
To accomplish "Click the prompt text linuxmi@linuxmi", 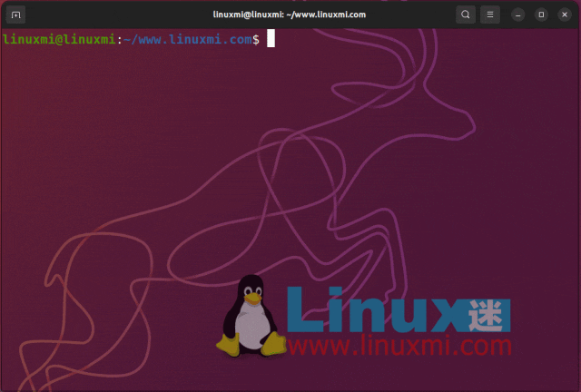I will 59,39.
